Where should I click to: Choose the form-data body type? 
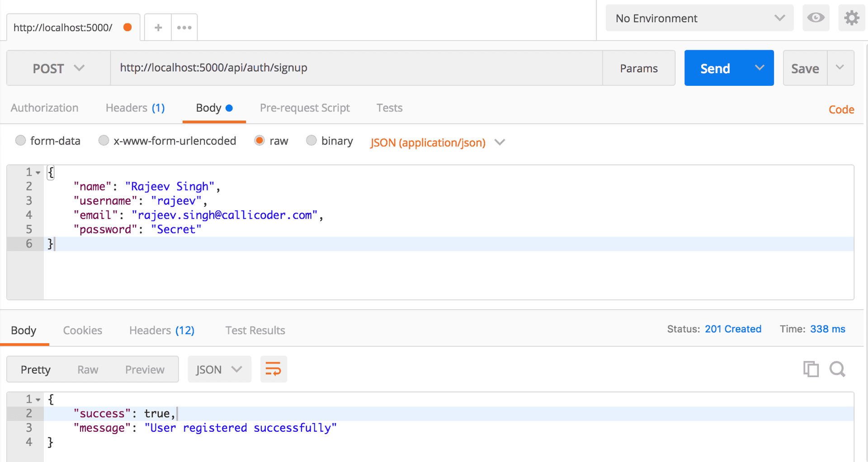pyautogui.click(x=20, y=140)
